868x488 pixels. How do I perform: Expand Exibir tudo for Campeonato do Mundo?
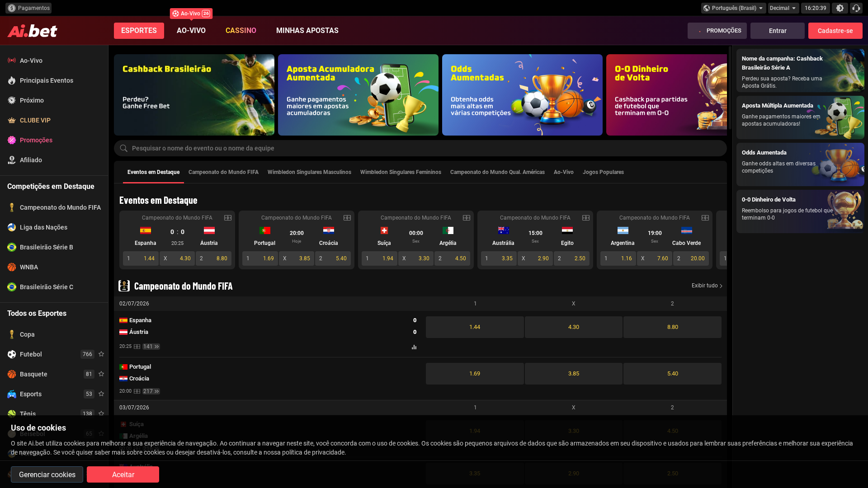707,286
